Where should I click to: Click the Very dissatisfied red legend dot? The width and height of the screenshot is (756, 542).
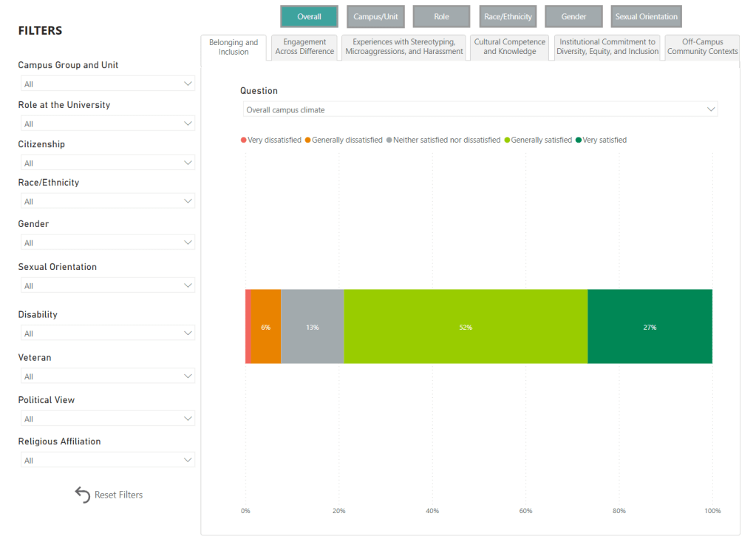[244, 140]
